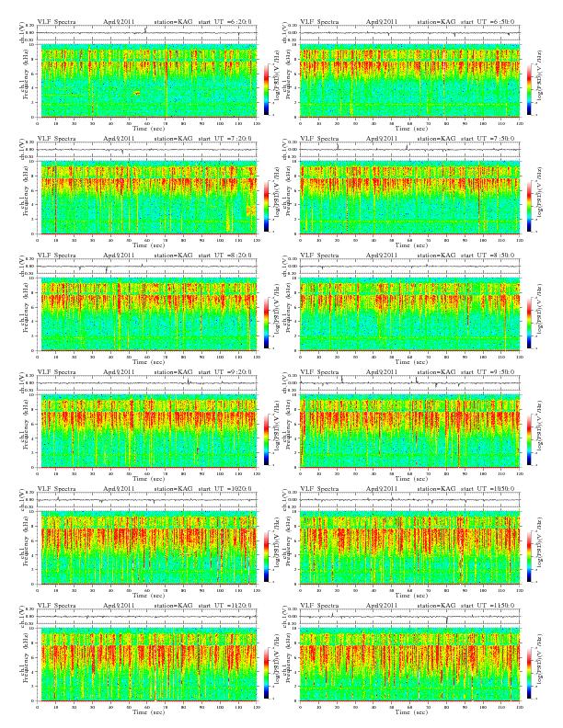563x728 pixels.
Task: Click the spectrogram for start UT 9:20:0
Action: 147,431
